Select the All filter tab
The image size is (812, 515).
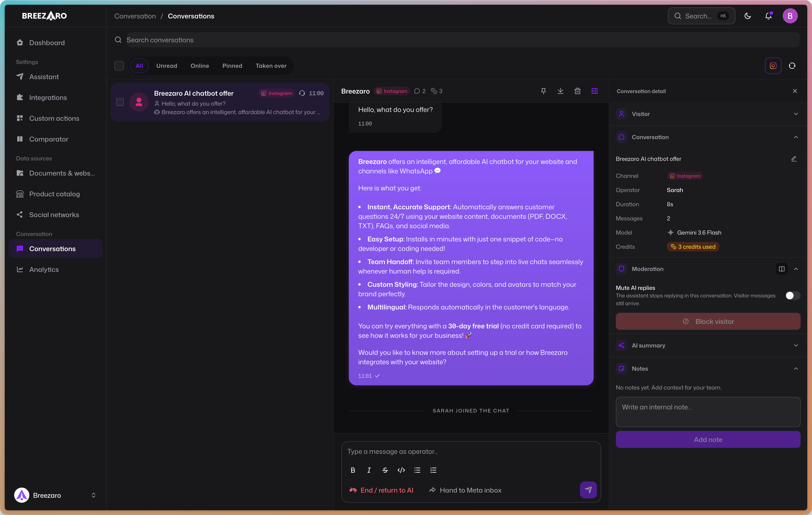(x=139, y=66)
